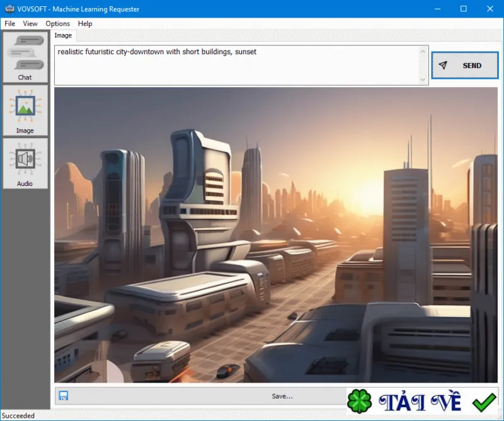This screenshot has height=421, width=504.
Task: Open the Audio sidebar section
Action: point(25,163)
